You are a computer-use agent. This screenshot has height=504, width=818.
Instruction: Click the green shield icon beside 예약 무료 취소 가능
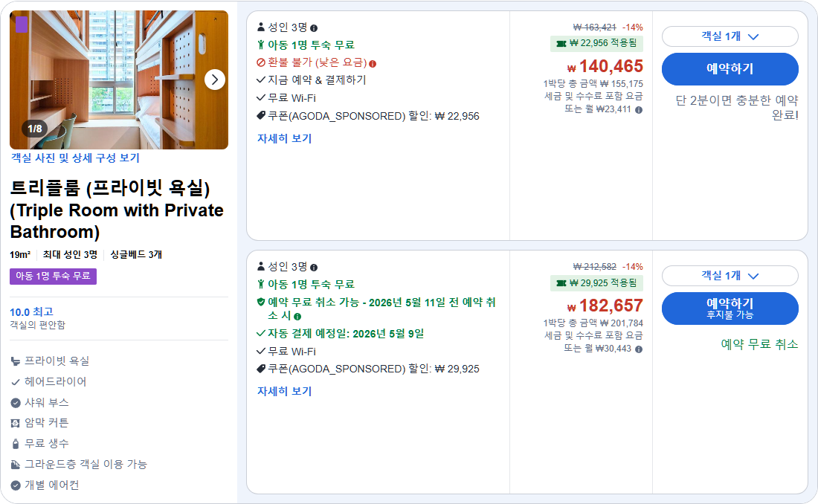click(x=262, y=303)
